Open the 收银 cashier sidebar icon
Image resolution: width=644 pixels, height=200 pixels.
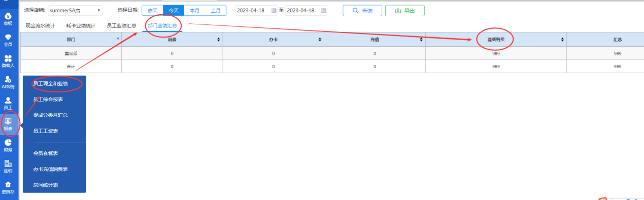[x=8, y=18]
